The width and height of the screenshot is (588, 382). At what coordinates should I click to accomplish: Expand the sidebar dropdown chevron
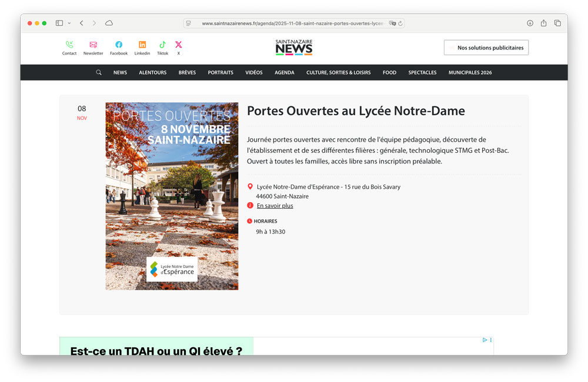pyautogui.click(x=69, y=23)
